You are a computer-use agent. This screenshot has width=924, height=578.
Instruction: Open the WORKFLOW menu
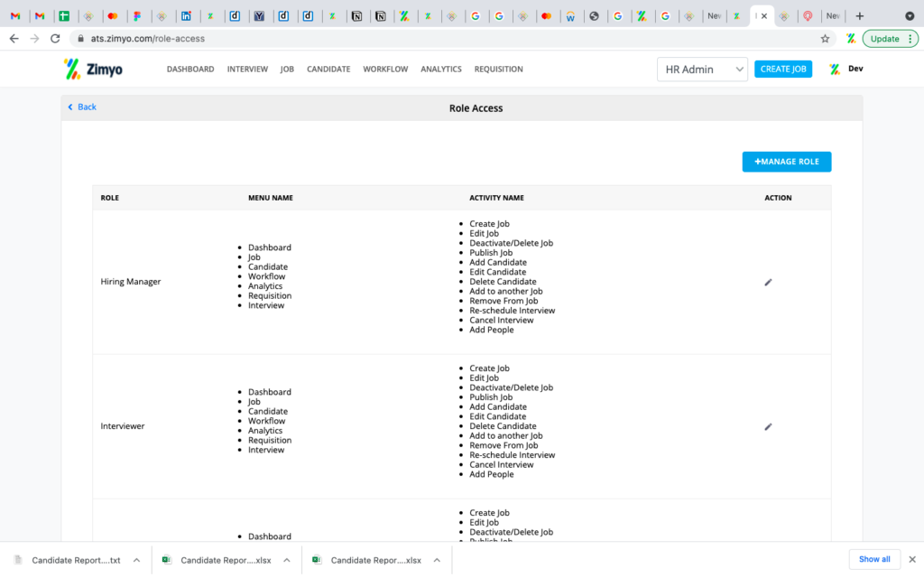click(385, 69)
